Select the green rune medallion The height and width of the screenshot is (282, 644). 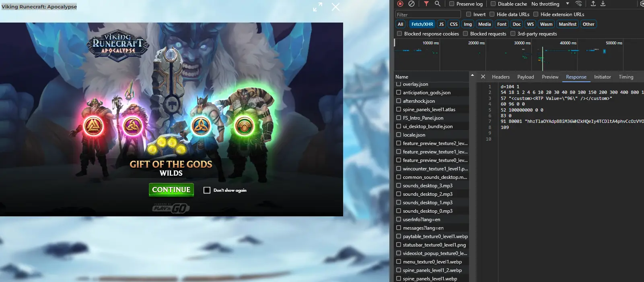click(x=244, y=126)
